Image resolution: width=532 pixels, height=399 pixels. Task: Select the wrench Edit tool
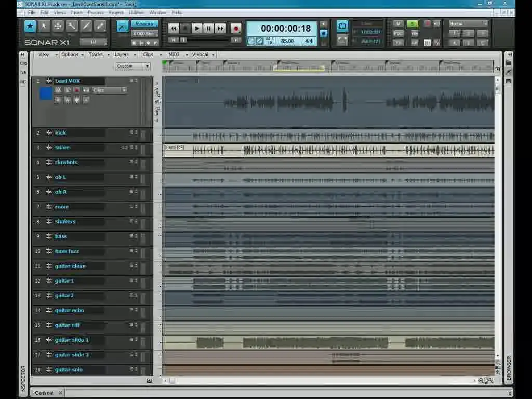tap(72, 26)
